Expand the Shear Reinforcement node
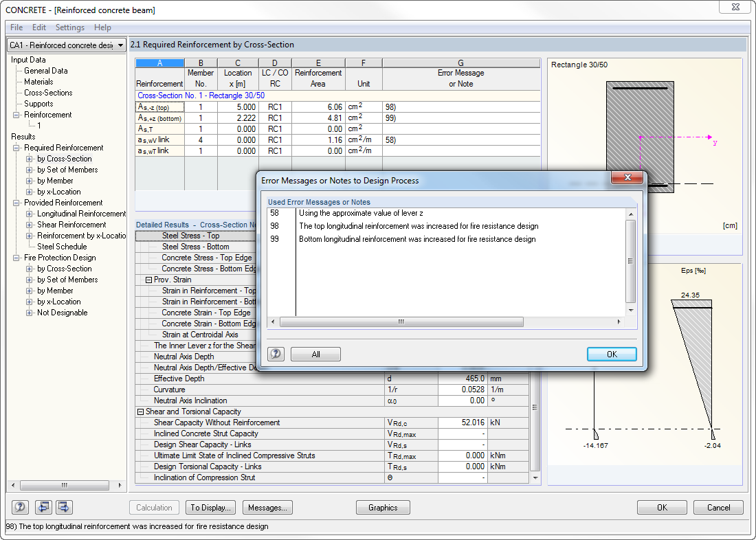 (x=29, y=225)
